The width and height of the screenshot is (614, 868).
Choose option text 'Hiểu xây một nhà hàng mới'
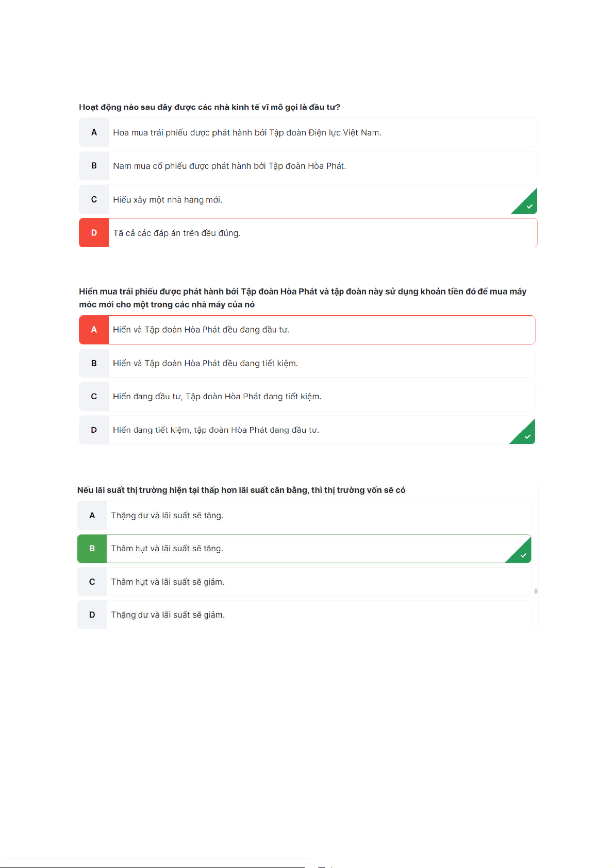coord(168,200)
